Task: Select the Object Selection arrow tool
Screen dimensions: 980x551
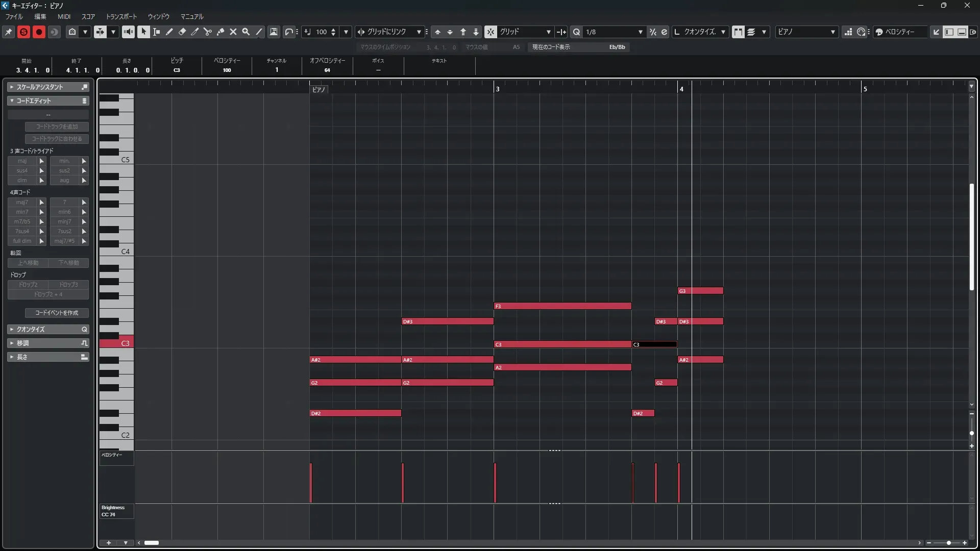Action: (144, 32)
